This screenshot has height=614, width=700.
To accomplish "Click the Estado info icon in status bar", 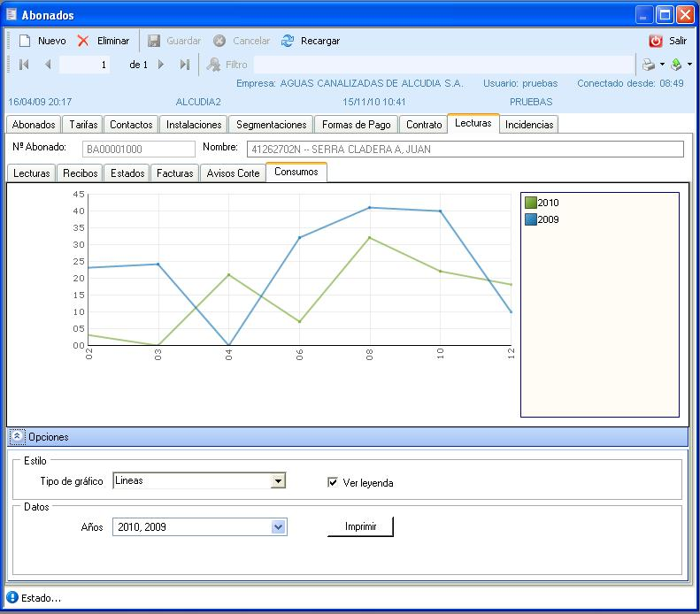I will 12,597.
